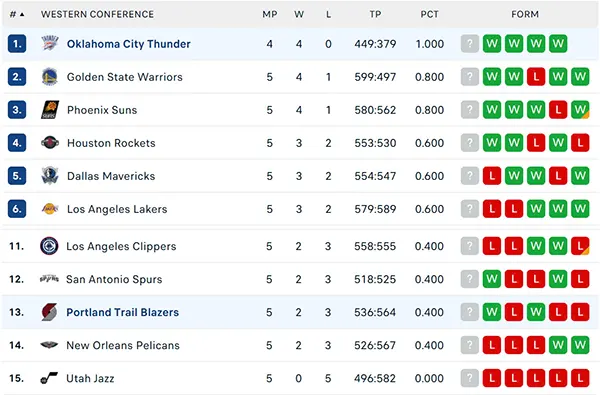Click Suns' latest W badge with orange corner
Viewport: 600px width, 395px height.
tap(580, 110)
